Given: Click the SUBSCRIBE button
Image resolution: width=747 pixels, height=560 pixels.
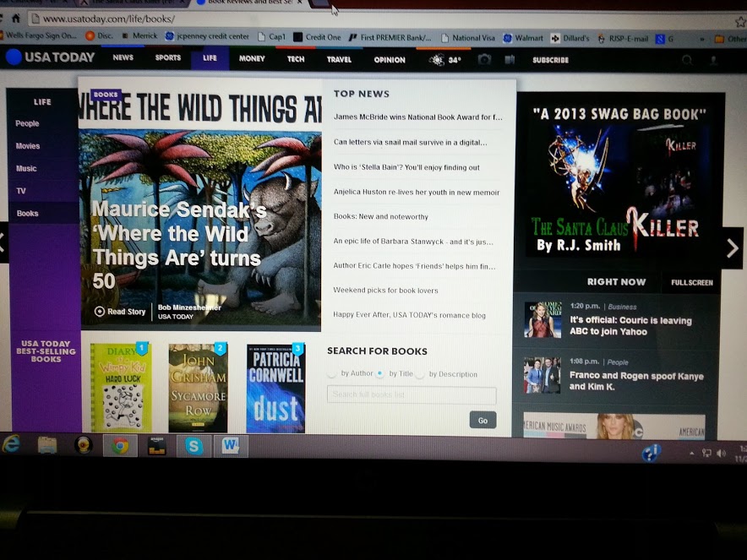Looking at the screenshot, I should click(x=550, y=60).
